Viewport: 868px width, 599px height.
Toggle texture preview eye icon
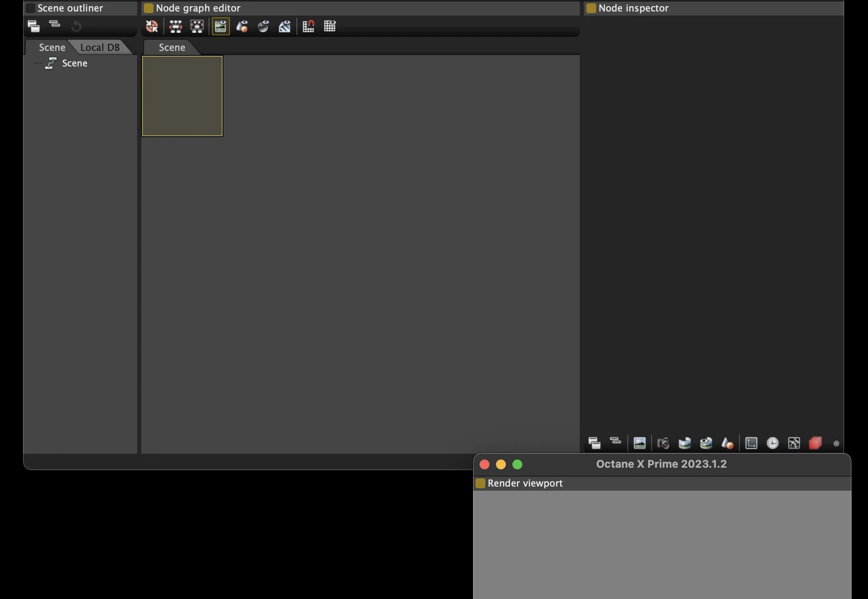(285, 27)
